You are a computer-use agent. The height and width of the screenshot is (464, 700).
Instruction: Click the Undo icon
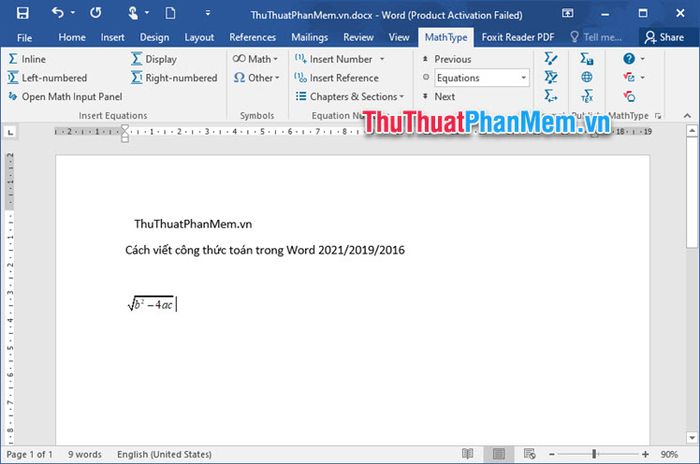(57, 13)
